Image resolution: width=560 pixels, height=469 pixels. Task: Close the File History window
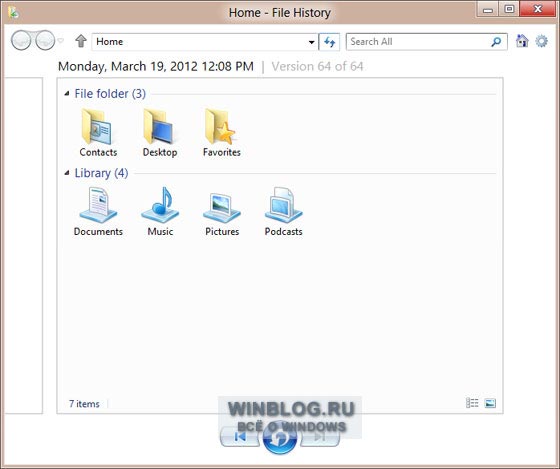point(538,9)
